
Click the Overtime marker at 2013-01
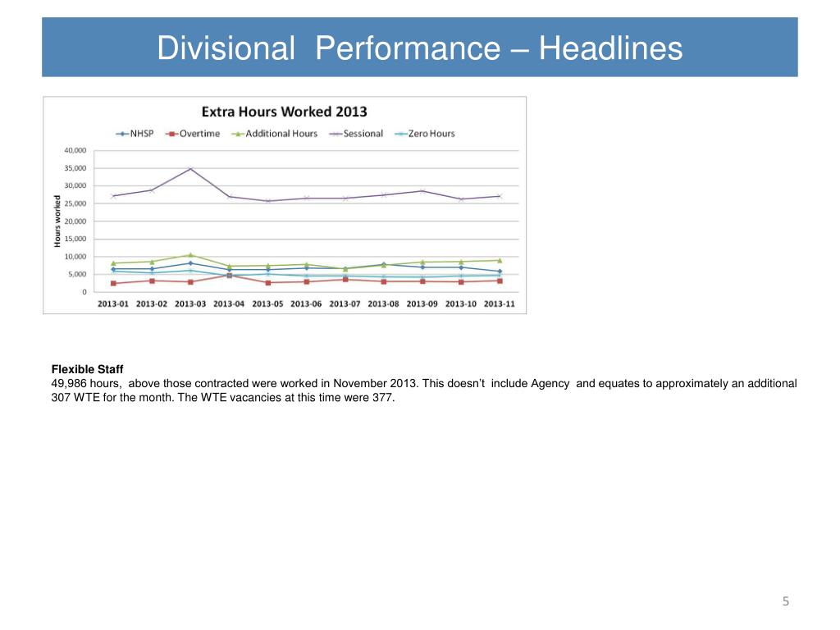point(113,283)
